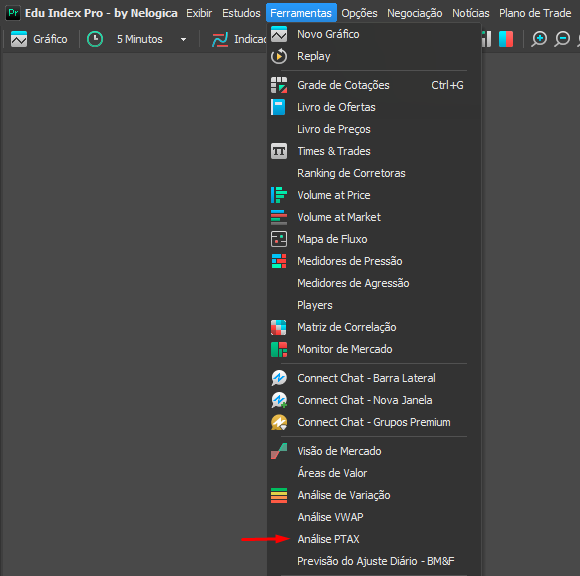Select the Players menu entry
Image resolution: width=580 pixels, height=576 pixels.
coord(374,305)
